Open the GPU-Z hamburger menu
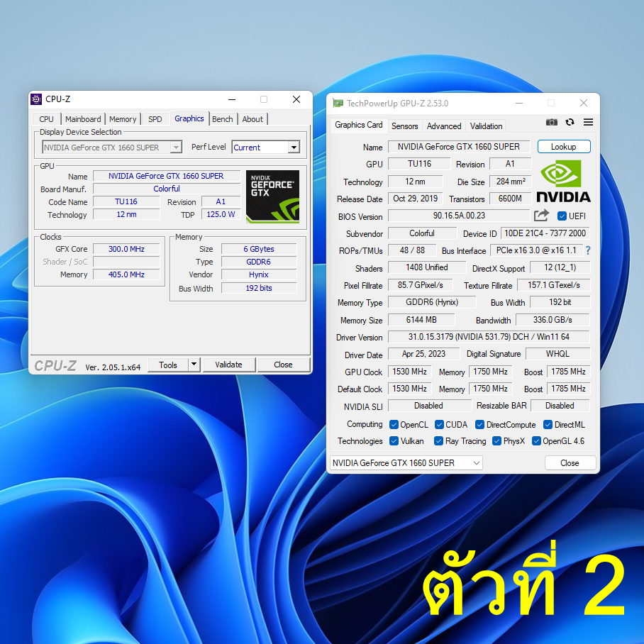Screen dimensions: 644x644 tap(588, 123)
